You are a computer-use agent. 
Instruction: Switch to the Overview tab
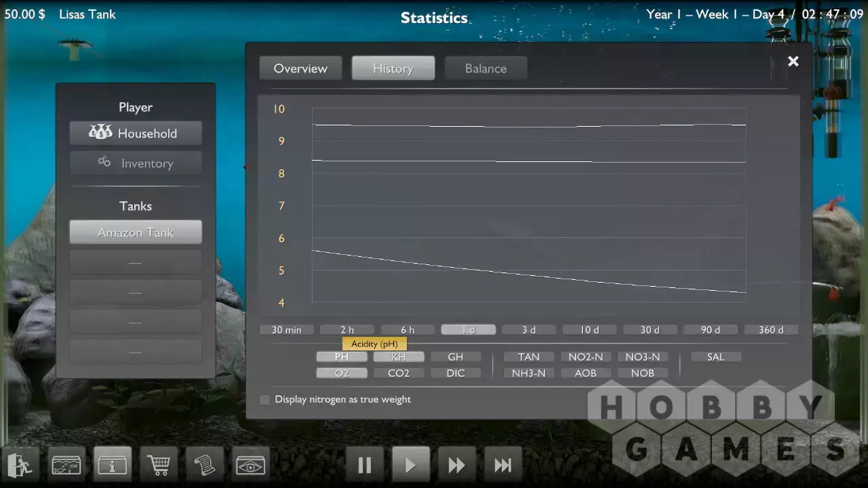pyautogui.click(x=300, y=68)
